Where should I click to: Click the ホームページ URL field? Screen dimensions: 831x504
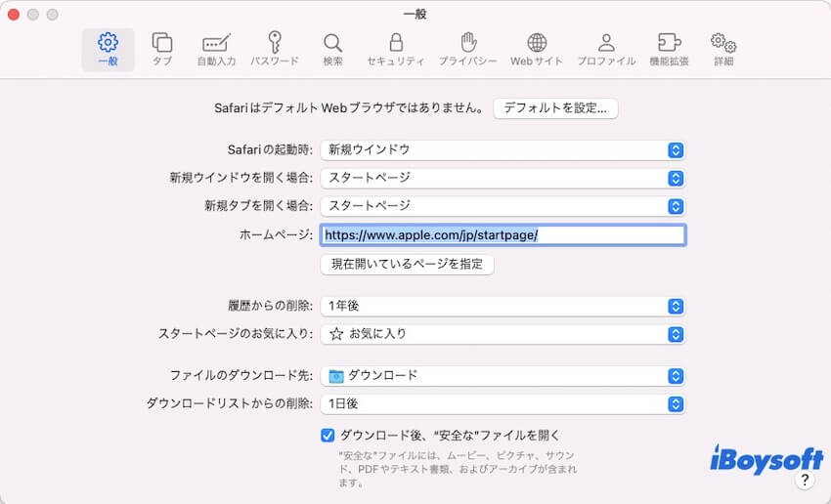click(503, 235)
